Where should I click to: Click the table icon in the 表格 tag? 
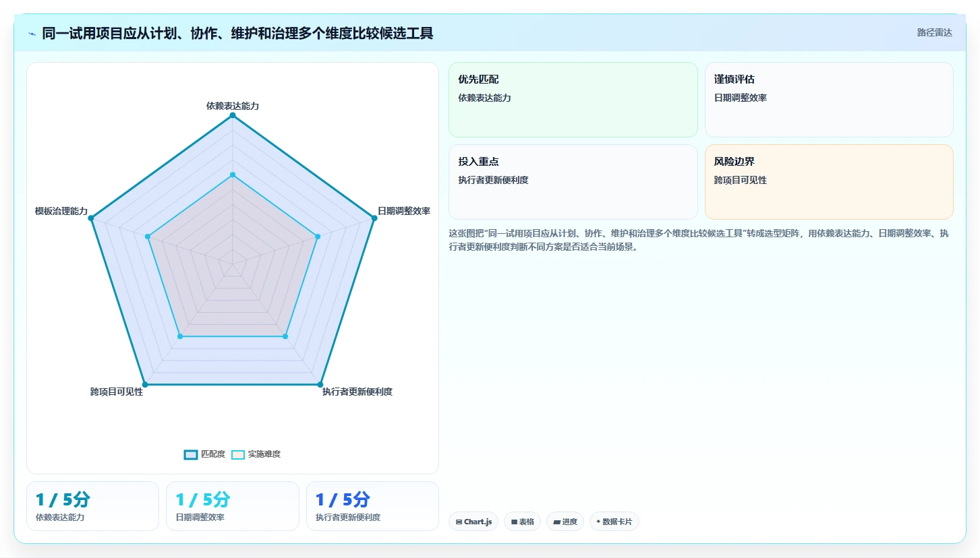coord(514,522)
